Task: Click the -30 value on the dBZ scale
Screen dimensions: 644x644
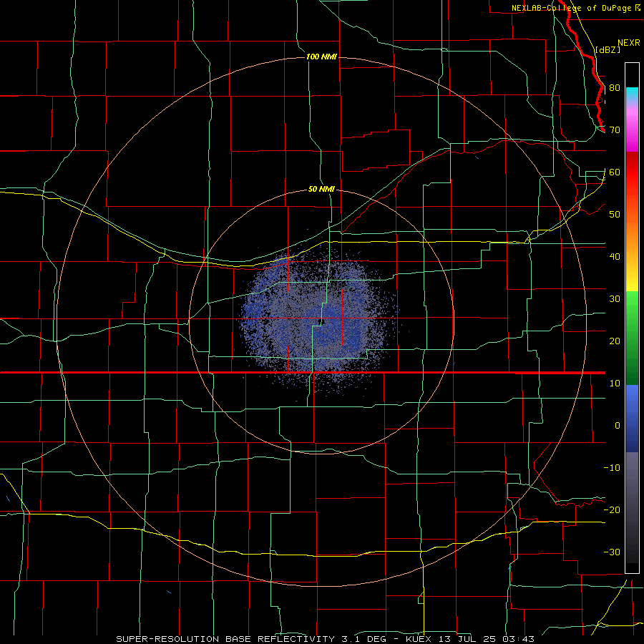Action: pyautogui.click(x=612, y=552)
